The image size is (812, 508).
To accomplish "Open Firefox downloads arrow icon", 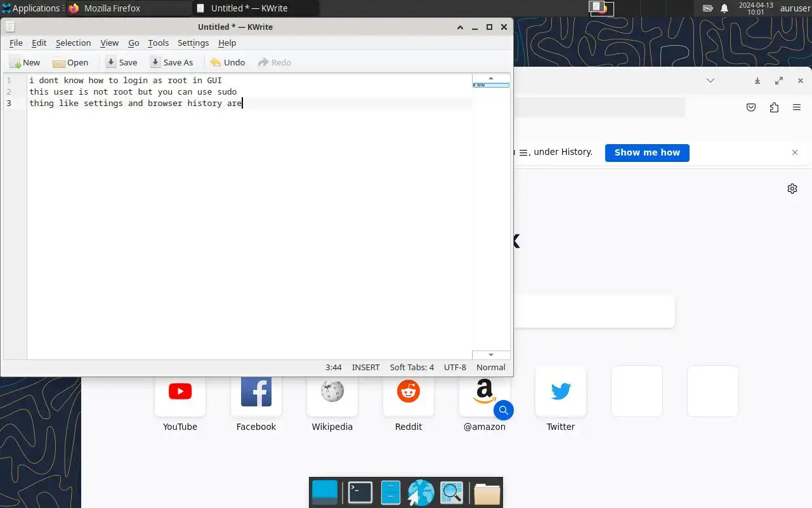I will point(757,81).
